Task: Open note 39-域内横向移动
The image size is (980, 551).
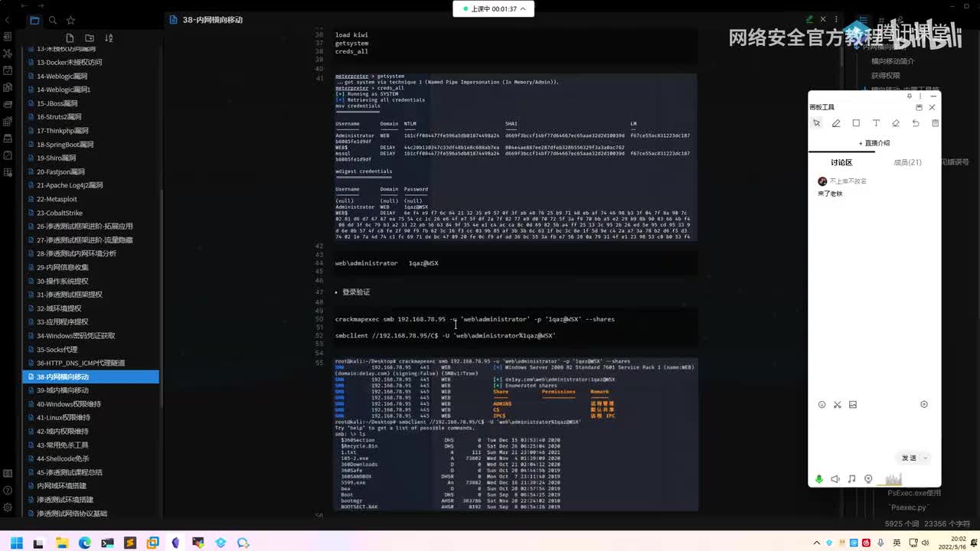Action: [x=63, y=390]
